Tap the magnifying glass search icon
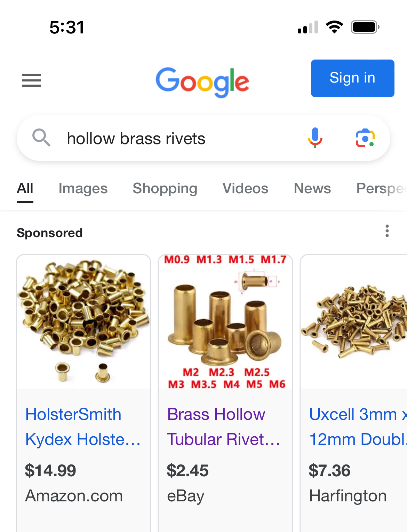 click(x=41, y=138)
